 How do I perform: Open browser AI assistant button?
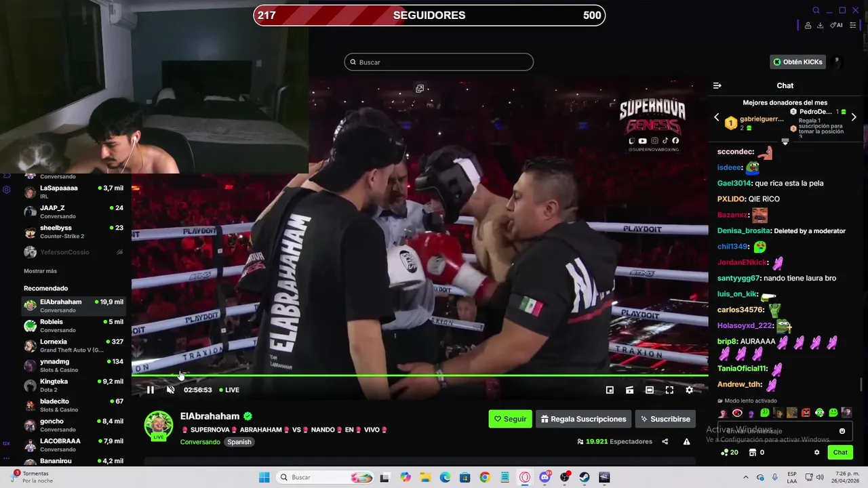click(x=836, y=25)
